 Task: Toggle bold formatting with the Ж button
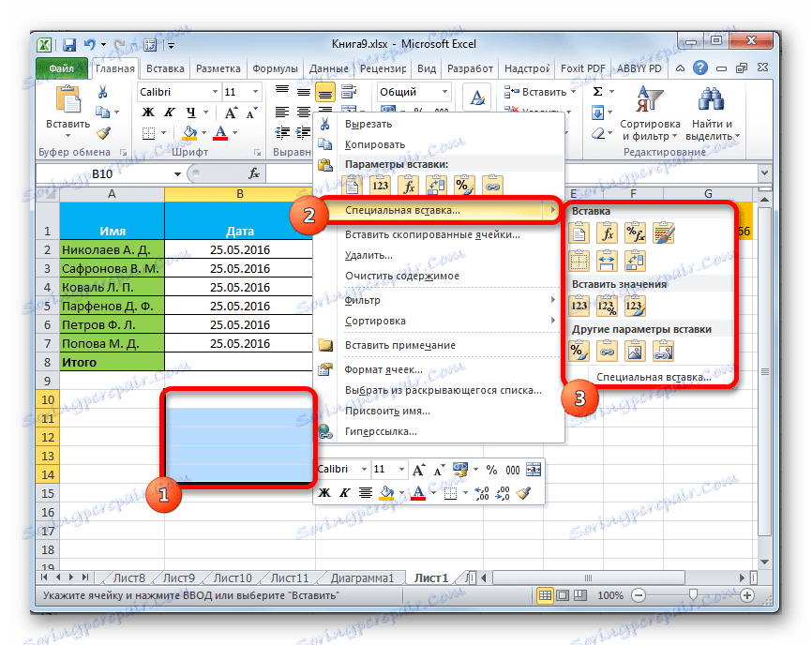(x=148, y=112)
